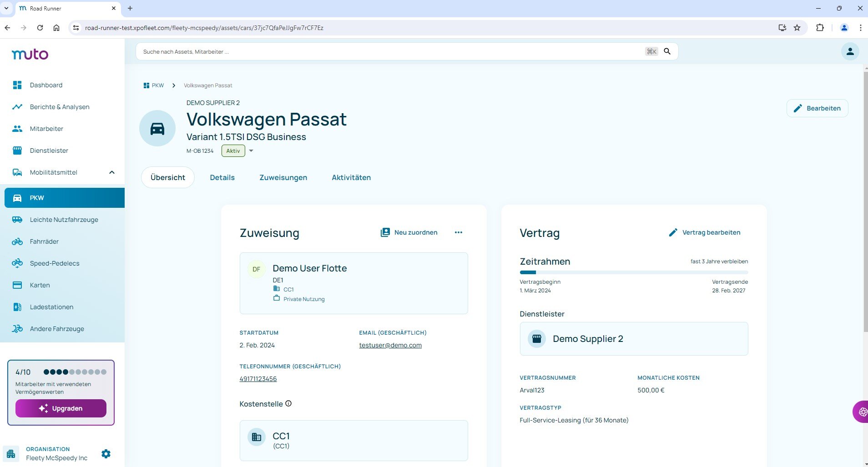The height and width of the screenshot is (467, 868).
Task: Open Dashboard from the sidebar
Action: click(46, 85)
